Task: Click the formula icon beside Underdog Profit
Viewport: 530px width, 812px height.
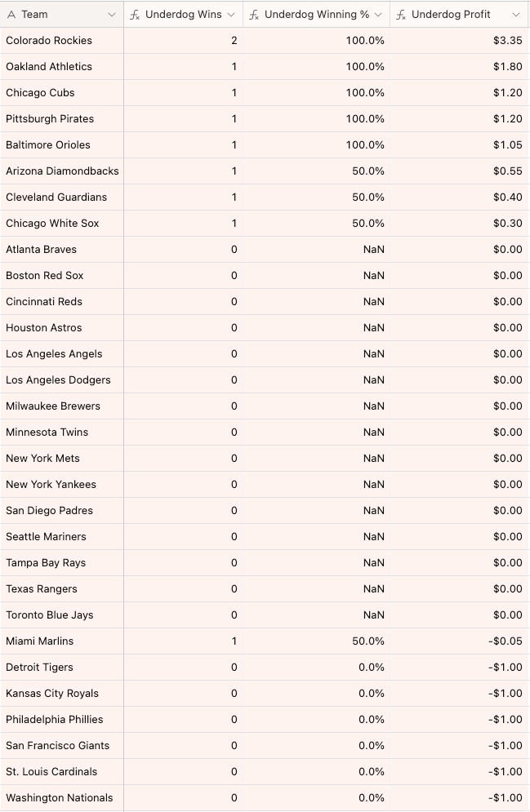Action: click(401, 15)
